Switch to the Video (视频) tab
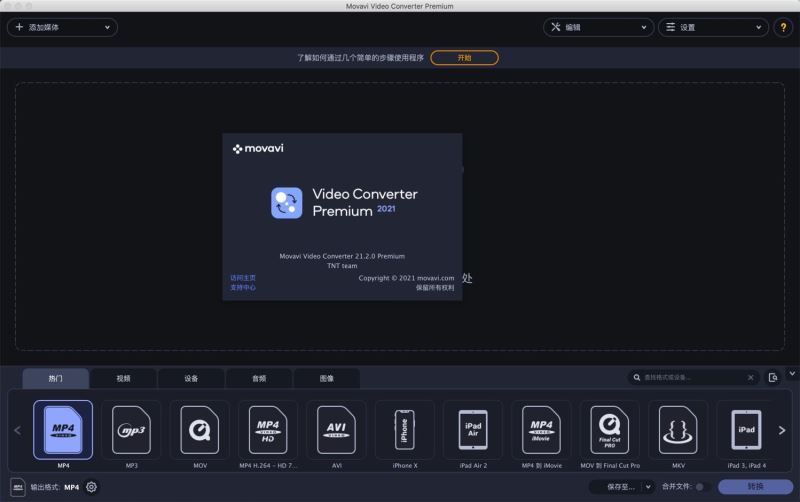 [123, 379]
